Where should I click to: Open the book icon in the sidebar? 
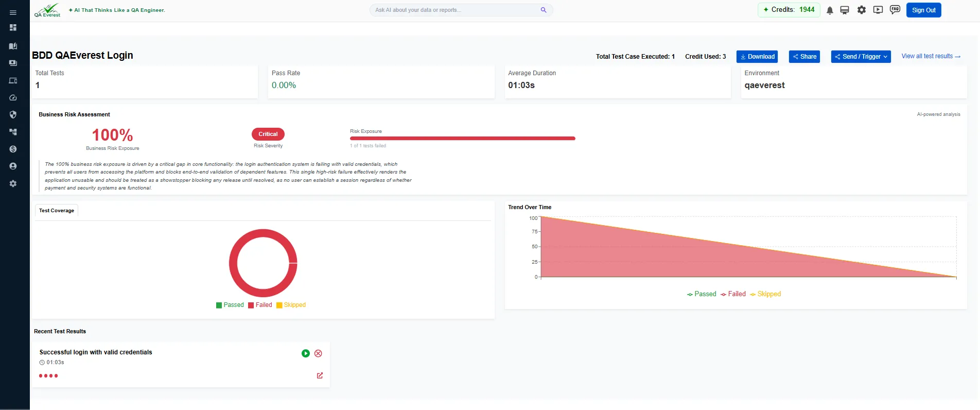tap(13, 46)
